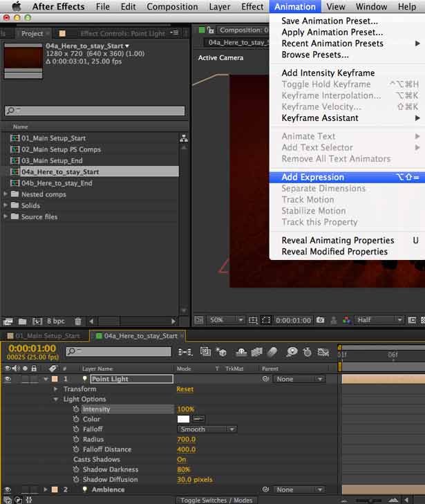Click Intensity 100% value
The width and height of the screenshot is (425, 504).
(186, 409)
